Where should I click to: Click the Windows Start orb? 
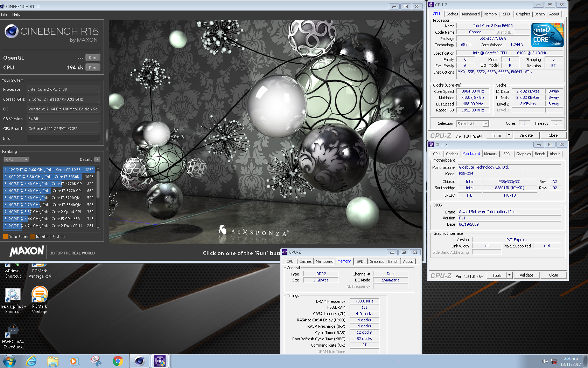[x=9, y=361]
